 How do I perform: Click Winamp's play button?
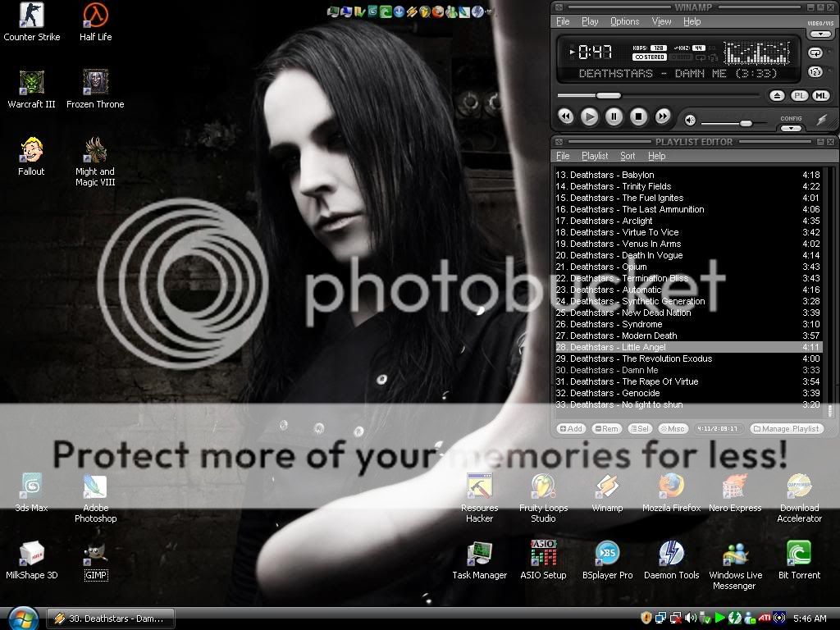tap(589, 116)
